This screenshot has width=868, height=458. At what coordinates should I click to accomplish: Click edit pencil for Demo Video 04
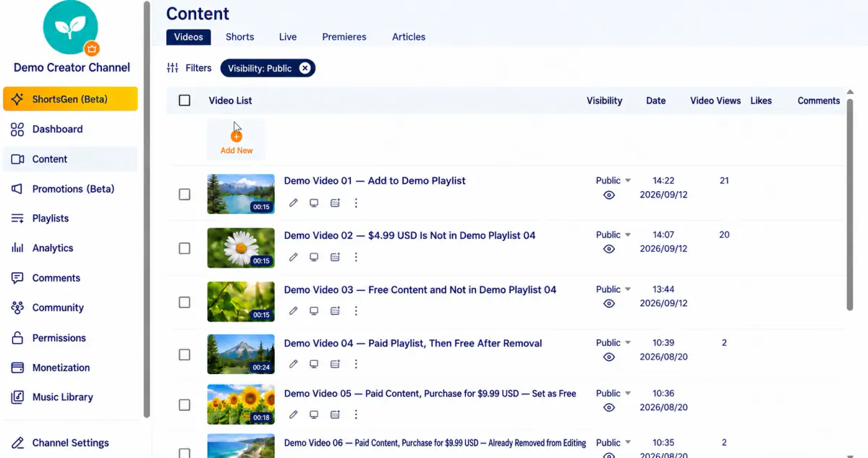click(x=293, y=364)
